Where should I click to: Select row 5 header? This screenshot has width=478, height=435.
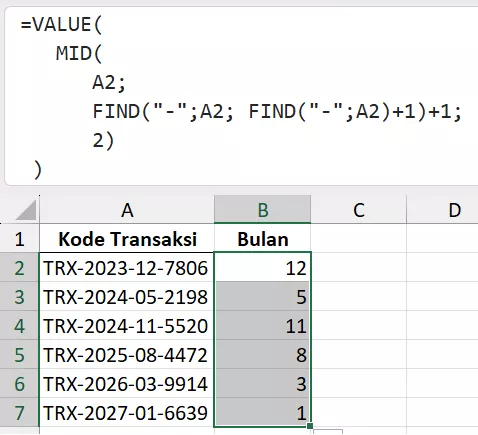[19, 354]
